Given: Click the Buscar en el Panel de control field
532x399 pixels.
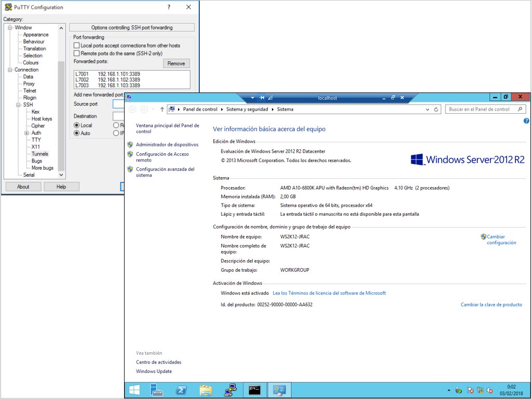Looking at the screenshot, I should pyautogui.click(x=485, y=109).
